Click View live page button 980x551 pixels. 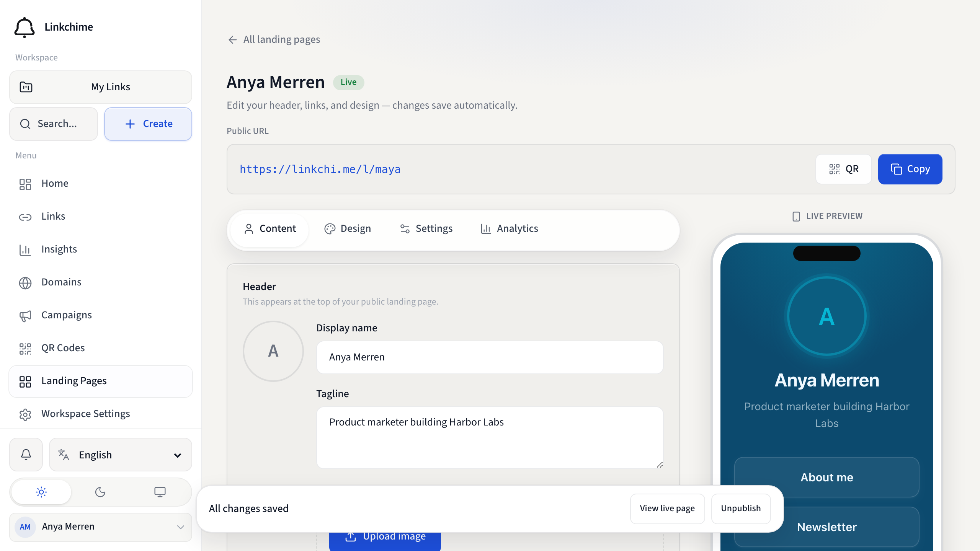tap(667, 509)
